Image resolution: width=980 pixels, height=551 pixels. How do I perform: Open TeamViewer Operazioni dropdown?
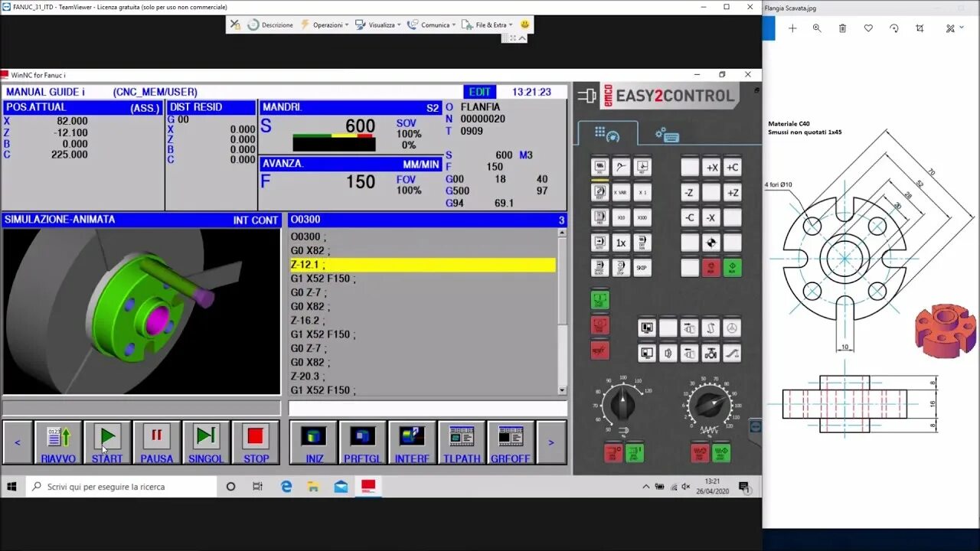[x=325, y=24]
